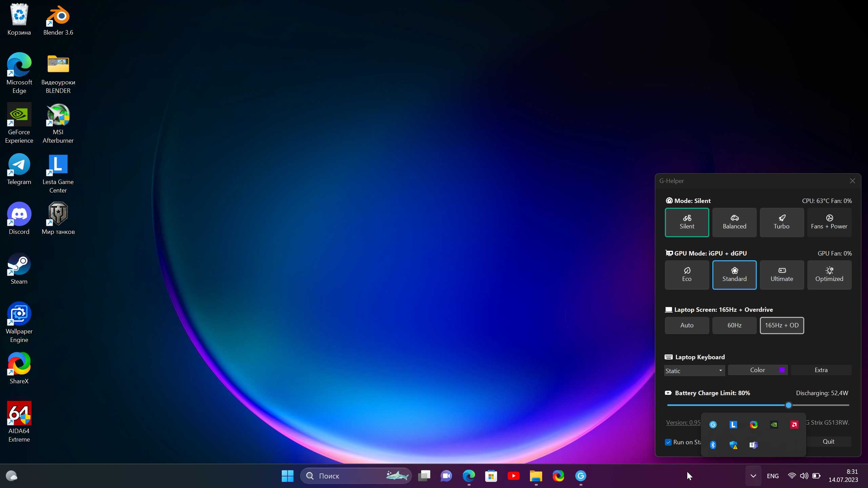Click the AMD Software tray icon

click(x=794, y=425)
